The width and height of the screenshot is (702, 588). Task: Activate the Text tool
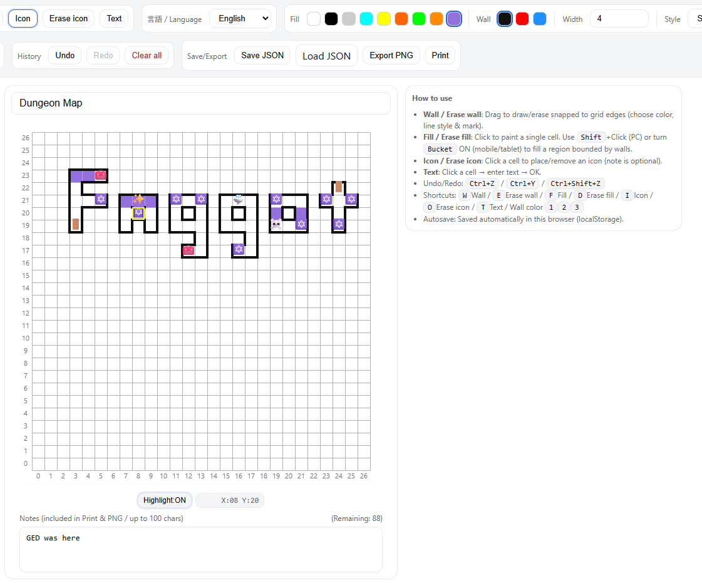pos(114,18)
